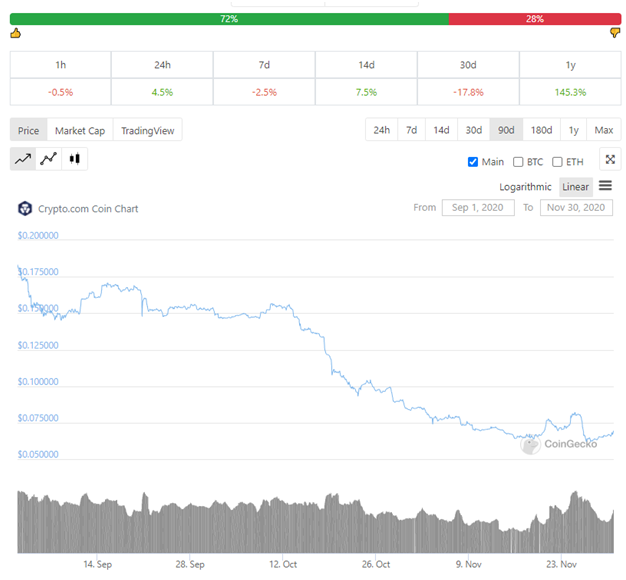
Task: Open fullscreen chart view
Action: 610,160
